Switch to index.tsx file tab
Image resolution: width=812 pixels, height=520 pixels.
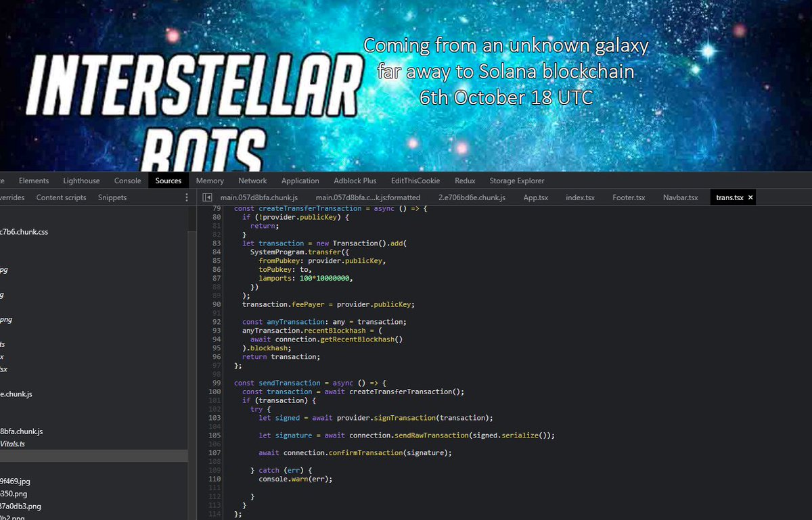[x=580, y=197]
